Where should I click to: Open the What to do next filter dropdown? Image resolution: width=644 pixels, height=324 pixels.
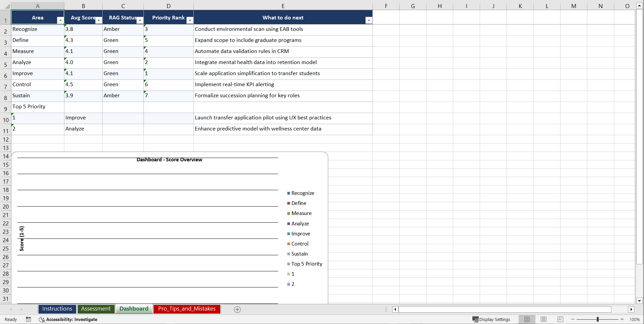(x=369, y=20)
